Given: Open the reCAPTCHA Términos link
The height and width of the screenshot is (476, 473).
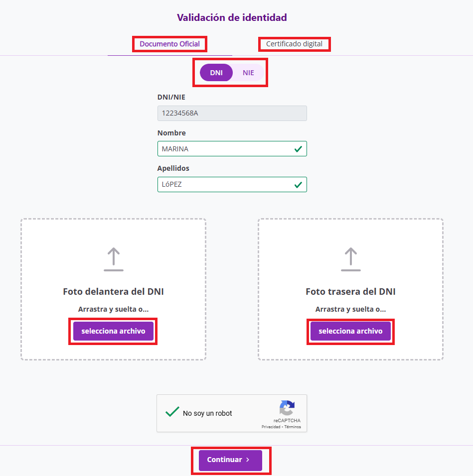Looking at the screenshot, I should pos(292,427).
